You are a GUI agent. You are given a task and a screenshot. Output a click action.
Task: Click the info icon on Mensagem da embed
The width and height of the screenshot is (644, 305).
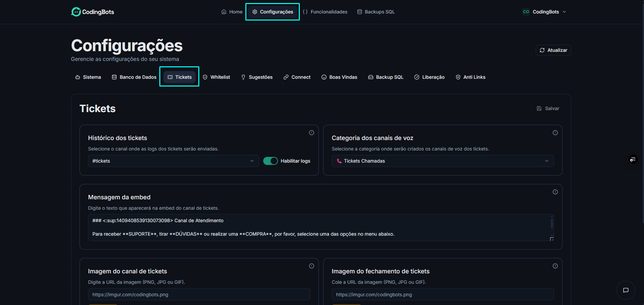(555, 192)
